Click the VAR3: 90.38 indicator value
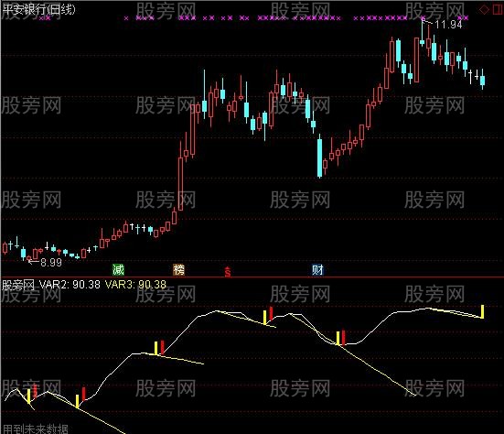 point(135,285)
